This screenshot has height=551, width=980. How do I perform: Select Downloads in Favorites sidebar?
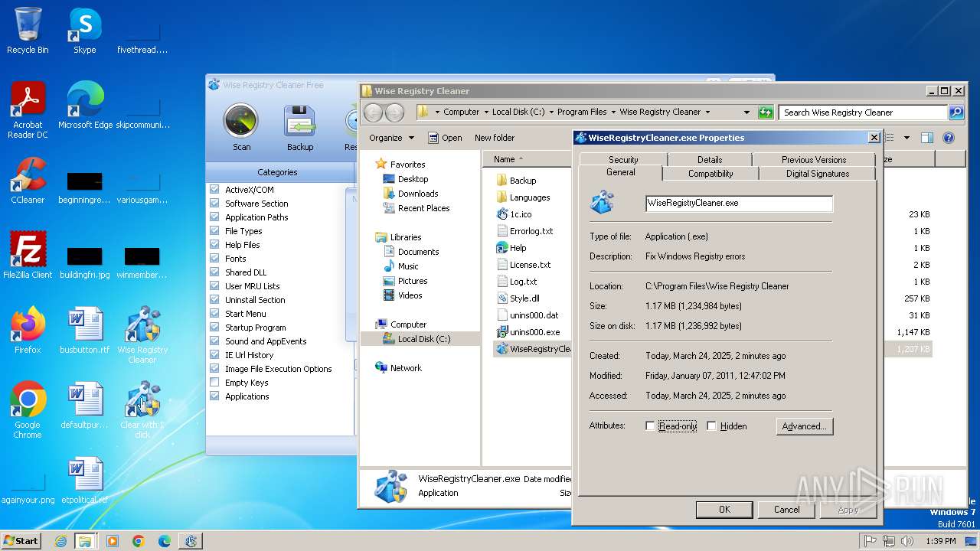click(411, 194)
